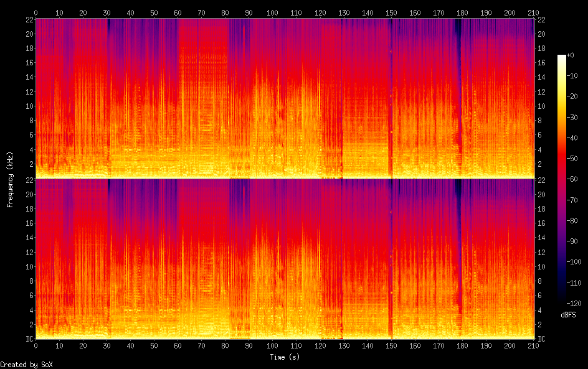
Task: Click the "150" tick on the top time axis
Action: click(x=391, y=12)
